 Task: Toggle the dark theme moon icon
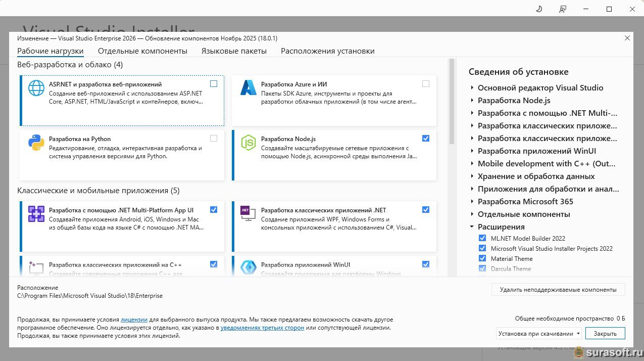pos(539,9)
